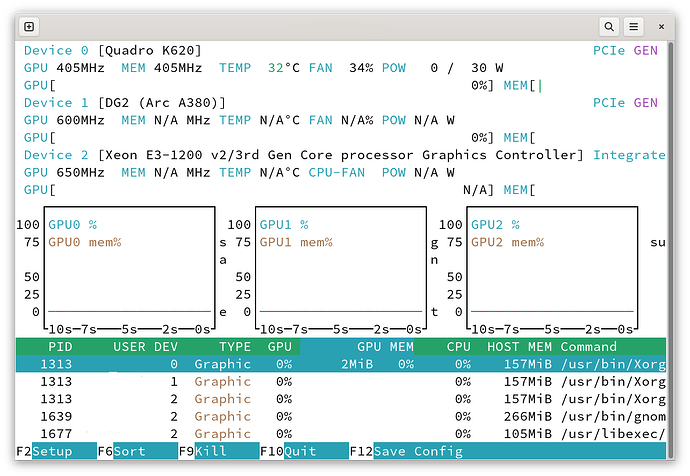Click Device 2 Xeon E3-1200 label
The width and height of the screenshot is (690, 476).
(x=304, y=155)
